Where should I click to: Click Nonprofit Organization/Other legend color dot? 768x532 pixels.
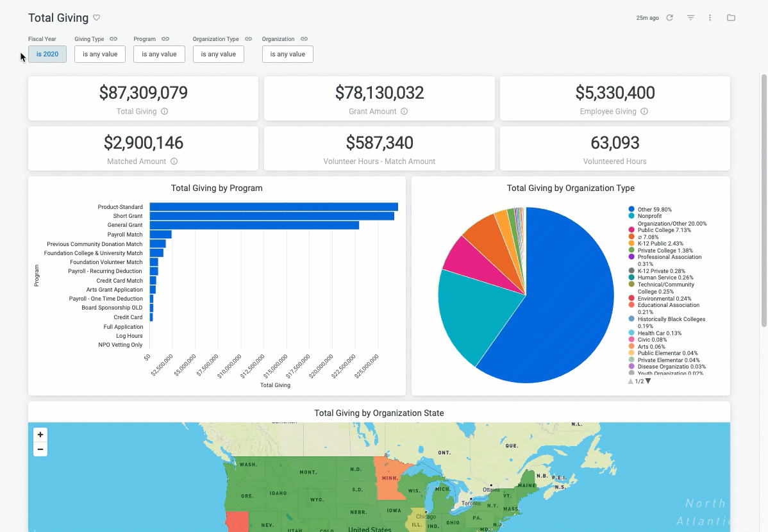631,216
